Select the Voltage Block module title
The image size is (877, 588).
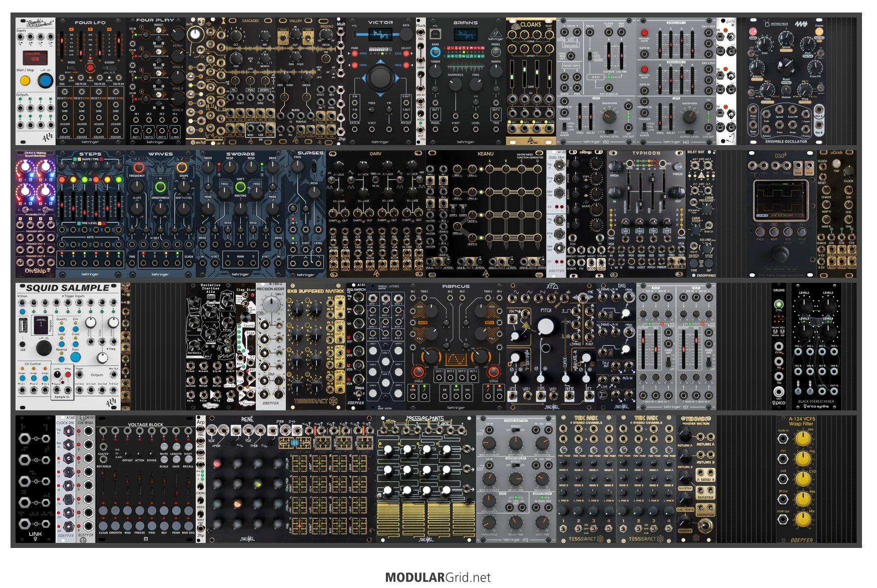(x=146, y=425)
